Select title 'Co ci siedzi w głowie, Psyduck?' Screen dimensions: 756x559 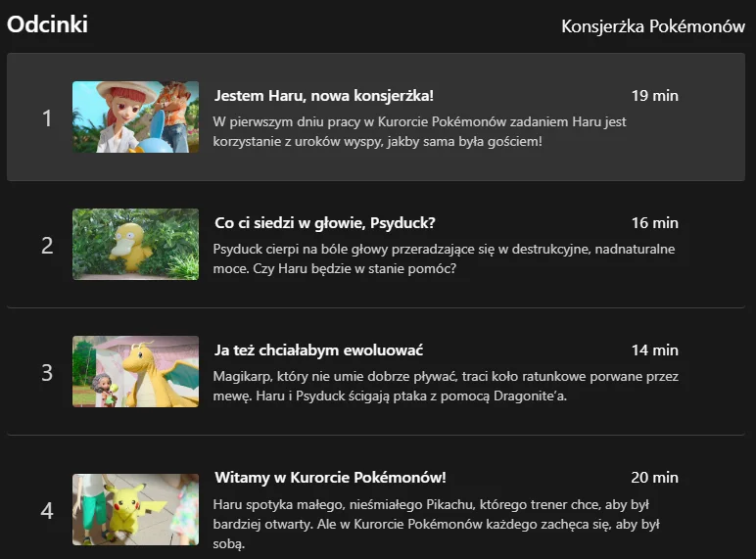(x=325, y=223)
